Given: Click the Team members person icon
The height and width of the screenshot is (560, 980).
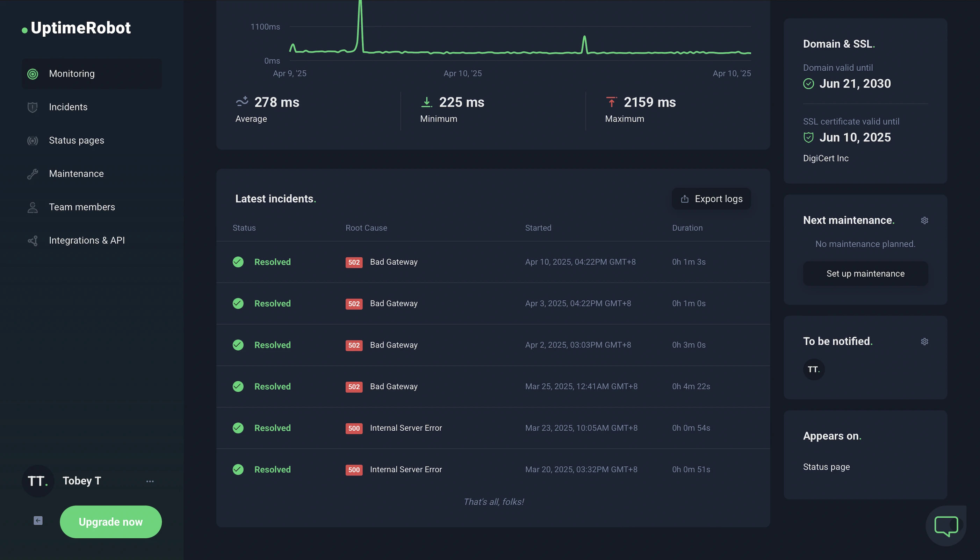Looking at the screenshot, I should pyautogui.click(x=33, y=208).
